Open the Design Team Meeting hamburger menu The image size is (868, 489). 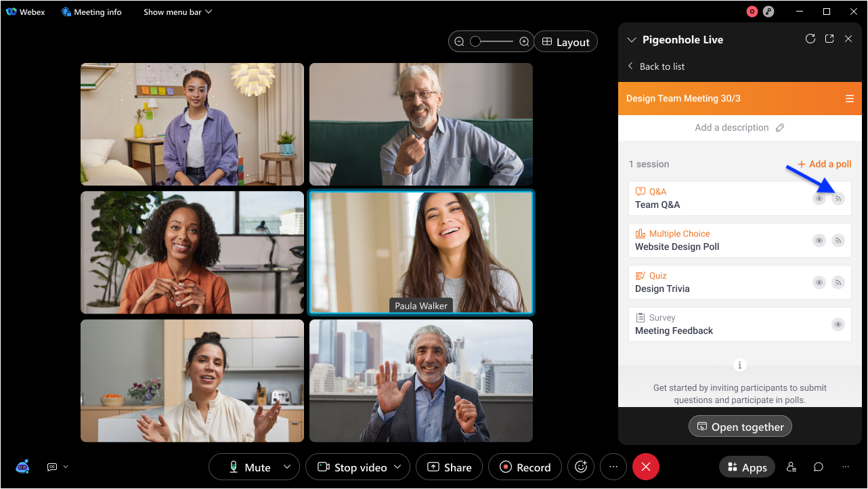(x=849, y=99)
